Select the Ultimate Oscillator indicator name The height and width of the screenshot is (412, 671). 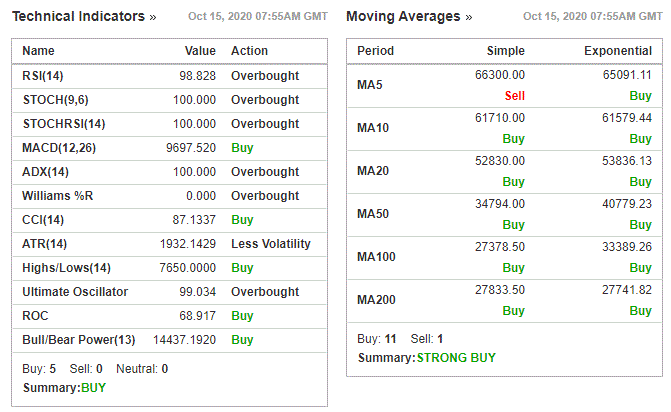75,291
